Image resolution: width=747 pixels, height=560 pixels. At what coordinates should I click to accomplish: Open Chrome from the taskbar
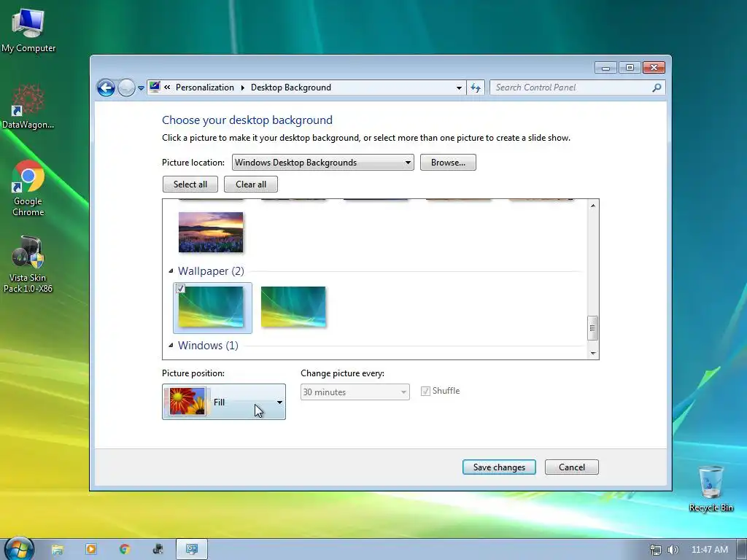(125, 549)
